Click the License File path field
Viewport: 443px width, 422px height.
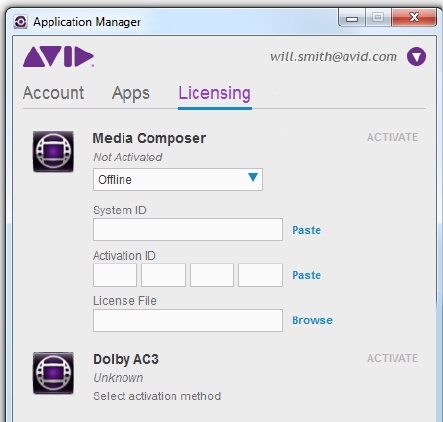click(x=188, y=321)
